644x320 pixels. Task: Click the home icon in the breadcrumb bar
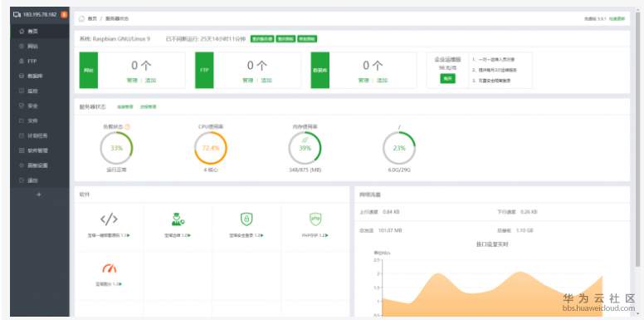(81, 18)
